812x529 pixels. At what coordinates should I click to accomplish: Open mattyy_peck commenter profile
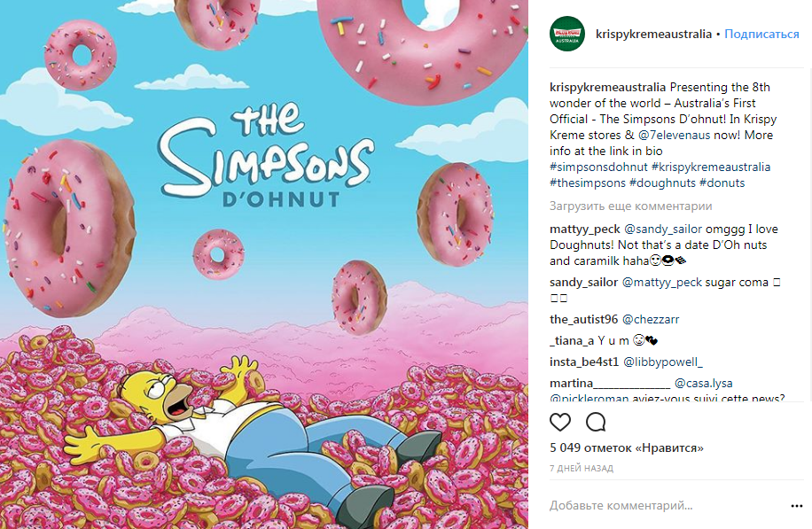pyautogui.click(x=585, y=229)
